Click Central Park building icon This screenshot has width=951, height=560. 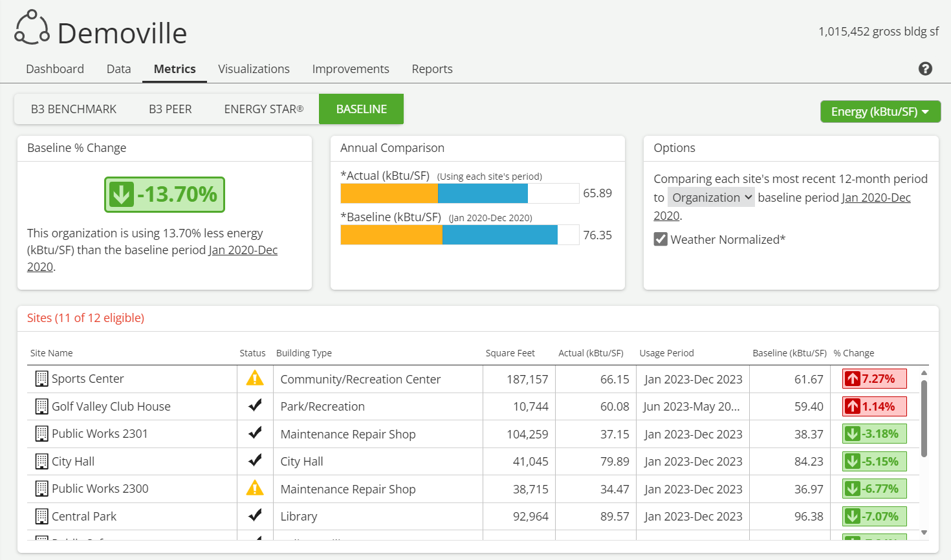[x=41, y=516]
